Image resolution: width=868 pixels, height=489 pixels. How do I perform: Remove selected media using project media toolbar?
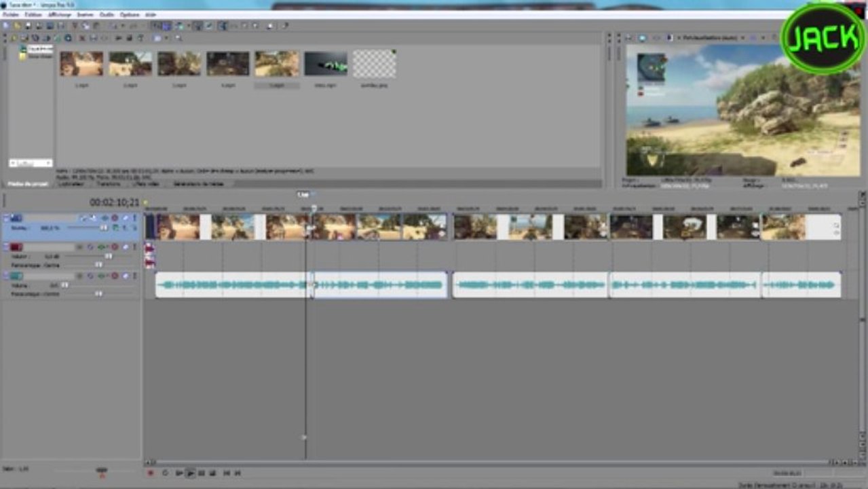81,37
